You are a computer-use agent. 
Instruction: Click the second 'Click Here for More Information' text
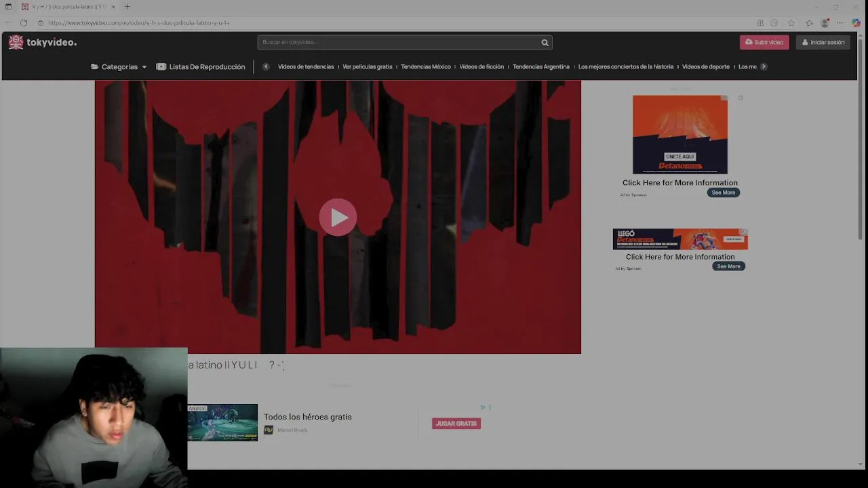click(x=680, y=257)
